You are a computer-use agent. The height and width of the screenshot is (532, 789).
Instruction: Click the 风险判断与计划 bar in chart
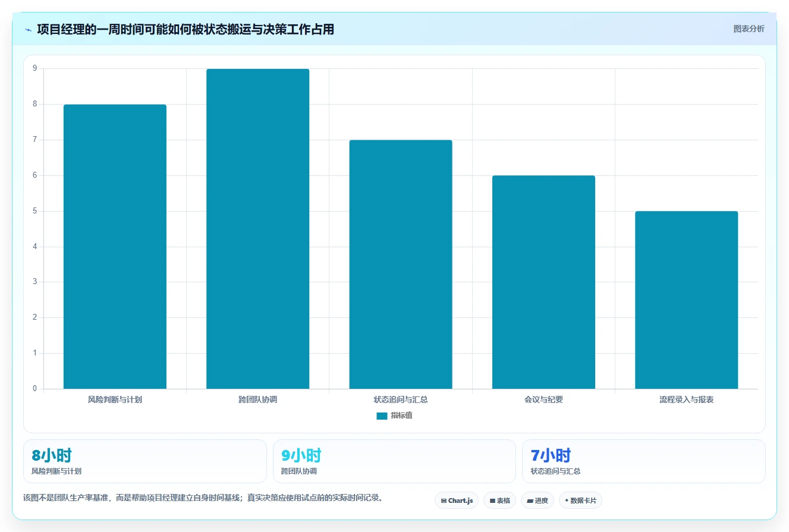[x=115, y=247]
